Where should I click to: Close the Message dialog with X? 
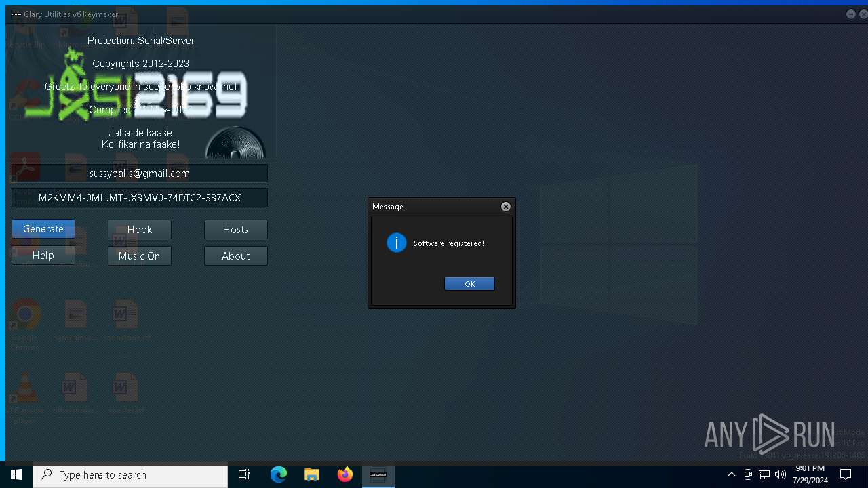click(x=506, y=207)
